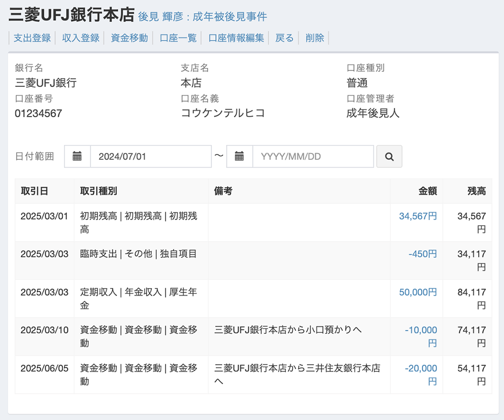Select 資金移動 in the top menu
Screen dimensions: 504x420
[x=130, y=38]
